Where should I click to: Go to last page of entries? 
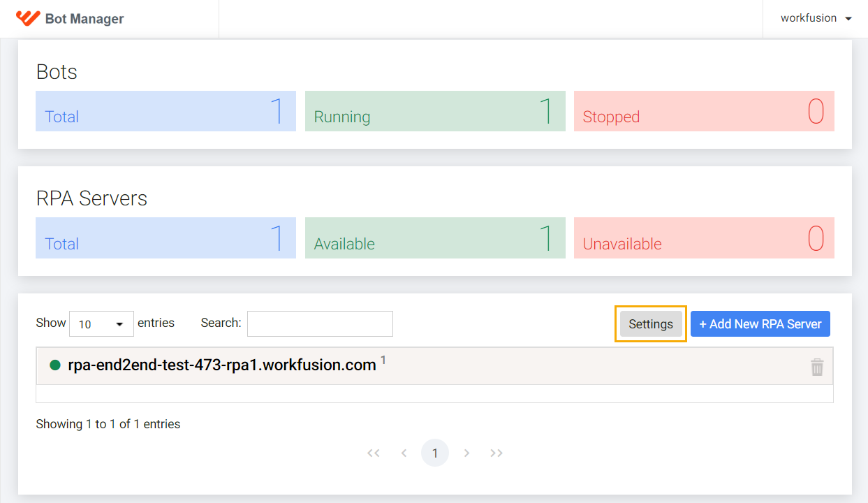(x=496, y=453)
